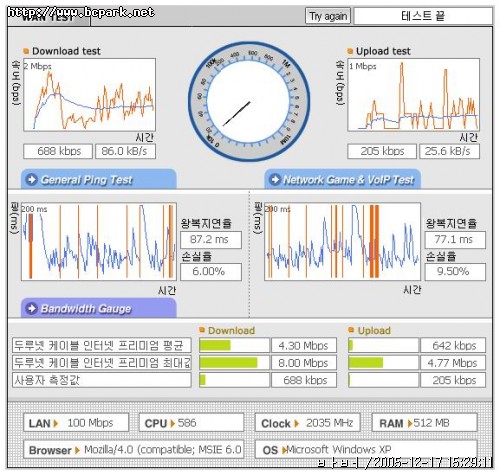Click the 688 kbps user download bar

click(234, 380)
